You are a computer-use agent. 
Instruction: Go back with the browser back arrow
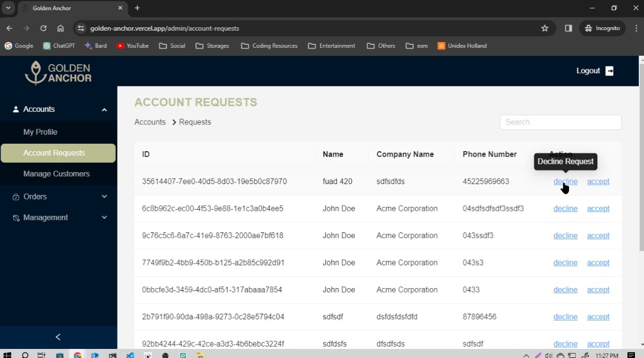click(x=10, y=28)
